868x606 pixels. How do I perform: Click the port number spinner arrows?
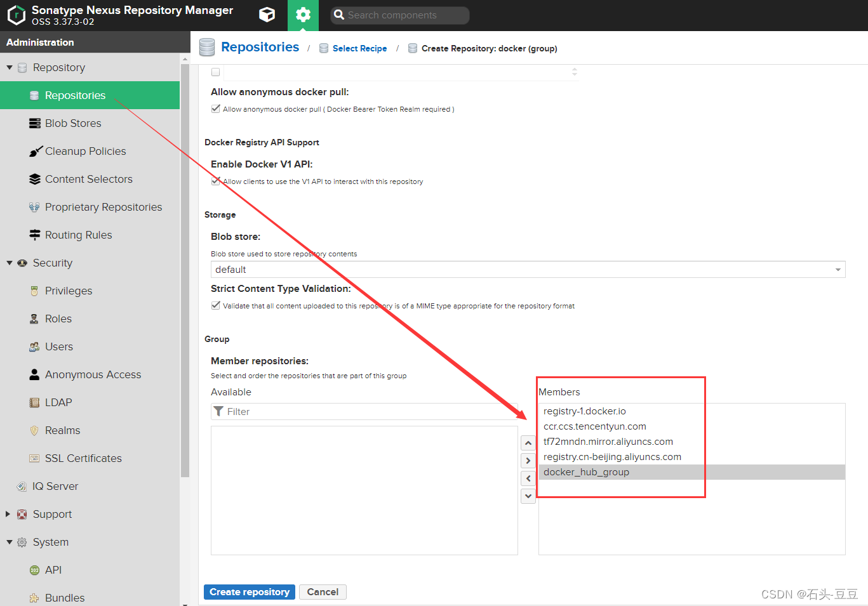point(575,72)
